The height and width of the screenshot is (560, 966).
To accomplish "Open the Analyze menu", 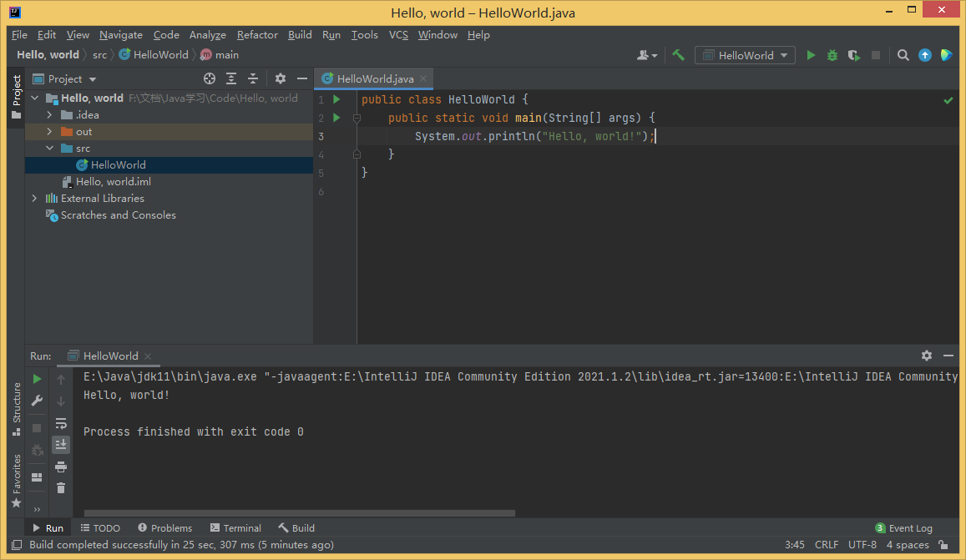I will pos(208,34).
